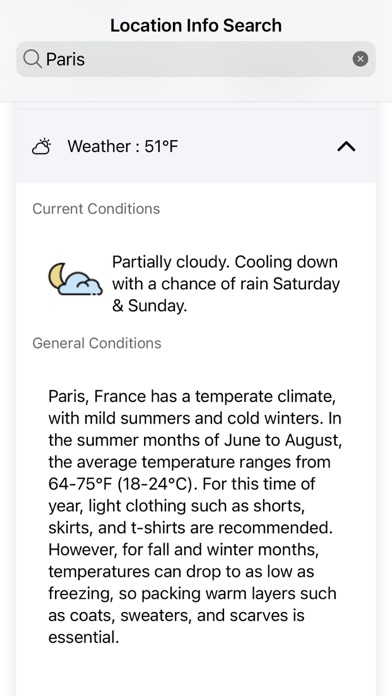This screenshot has width=392, height=696.
Task: Click the magnifying glass search icon
Action: pyautogui.click(x=32, y=59)
